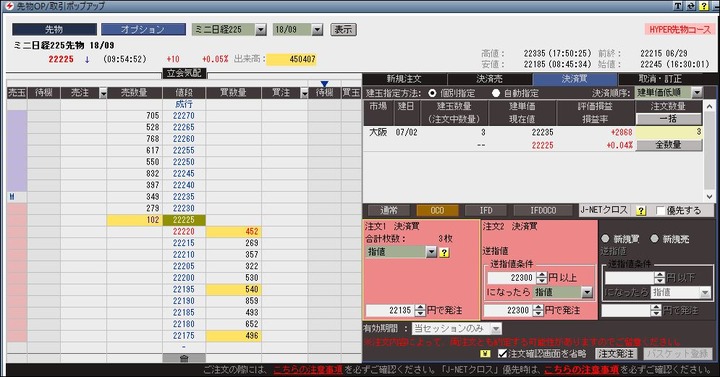Click price 22225 in order book

pyautogui.click(x=184, y=220)
